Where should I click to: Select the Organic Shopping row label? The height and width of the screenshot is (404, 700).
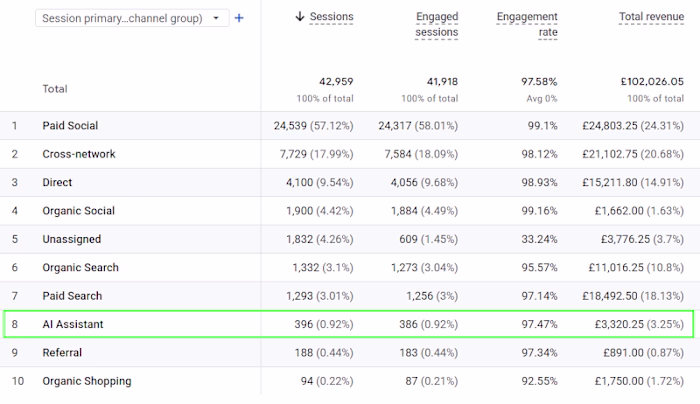[x=87, y=381]
